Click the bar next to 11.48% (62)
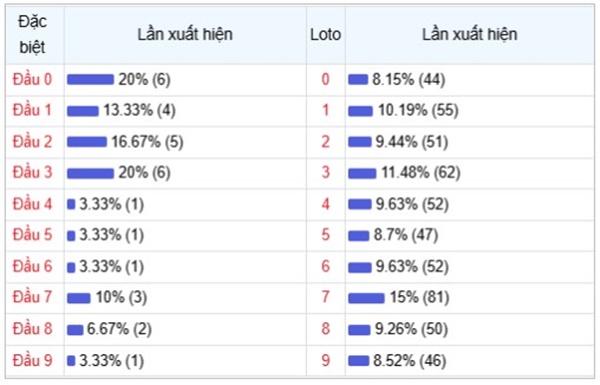Image resolution: width=600 pixels, height=385 pixels. coord(362,173)
